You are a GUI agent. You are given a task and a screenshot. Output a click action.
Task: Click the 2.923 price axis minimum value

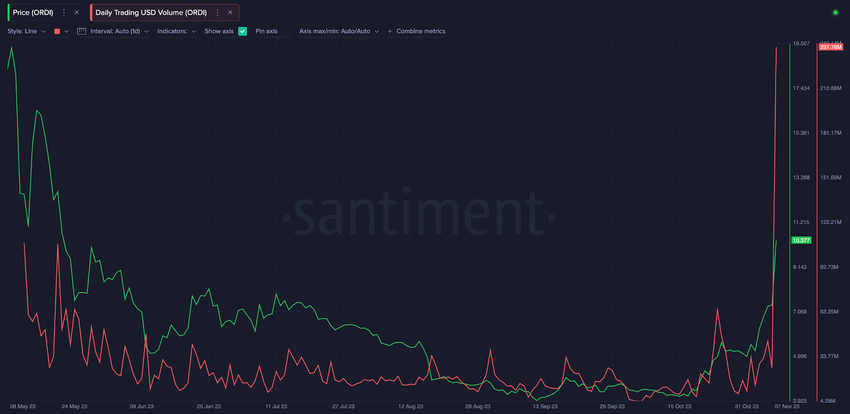(800, 401)
